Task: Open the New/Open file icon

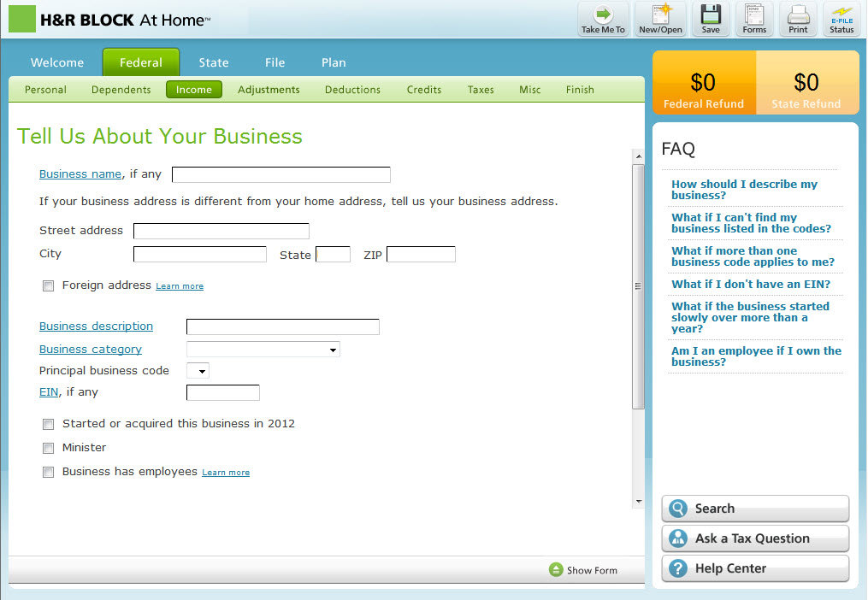Action: [x=660, y=15]
